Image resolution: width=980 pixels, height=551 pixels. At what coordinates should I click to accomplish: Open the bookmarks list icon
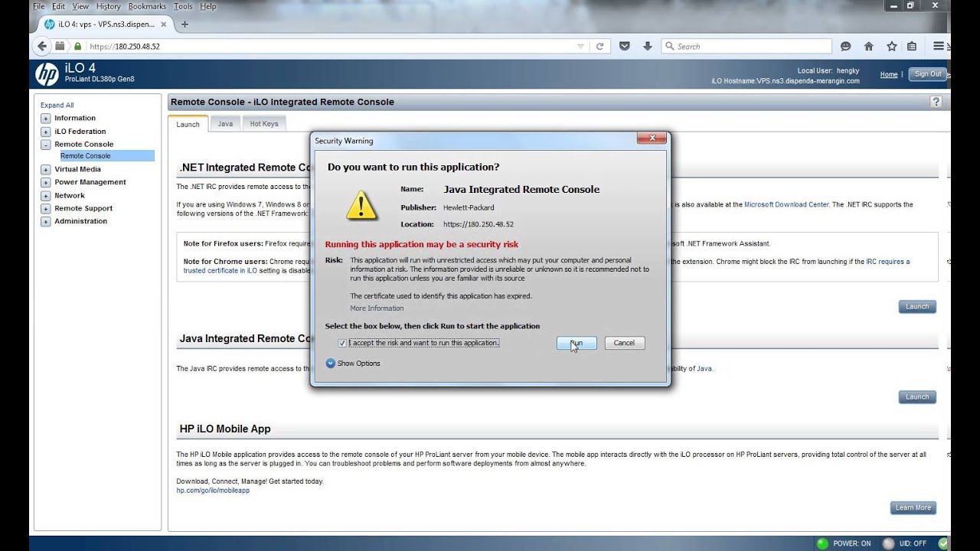(912, 46)
